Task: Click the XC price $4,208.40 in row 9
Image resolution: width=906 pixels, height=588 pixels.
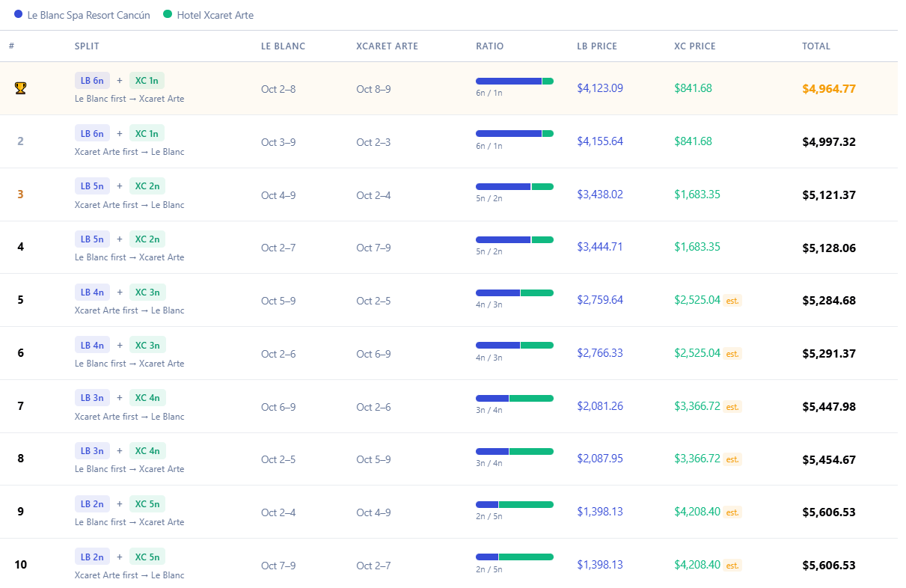Action: coord(697,512)
